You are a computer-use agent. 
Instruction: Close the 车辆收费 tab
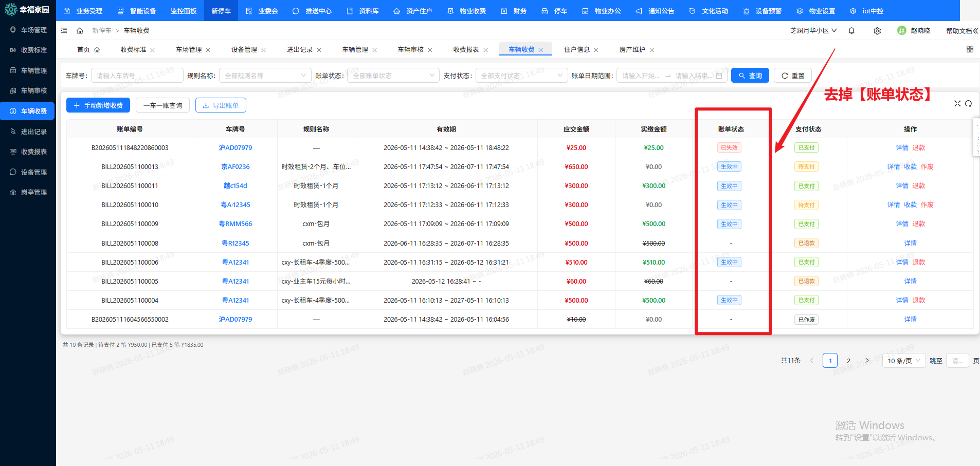coord(541,50)
